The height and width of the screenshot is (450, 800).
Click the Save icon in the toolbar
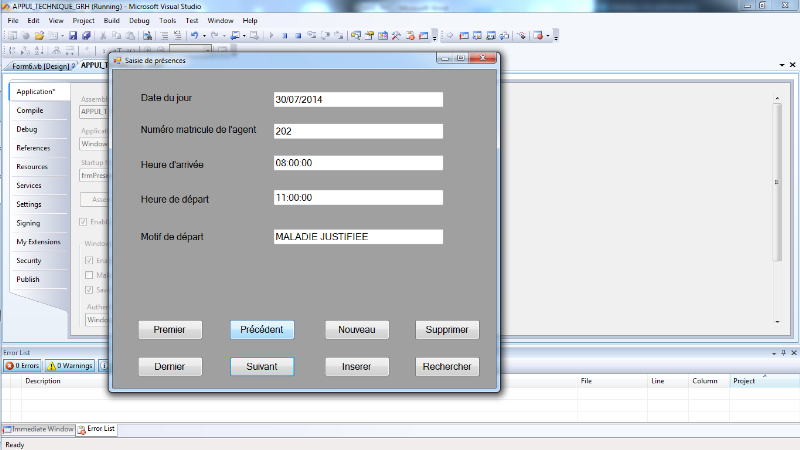pos(75,35)
